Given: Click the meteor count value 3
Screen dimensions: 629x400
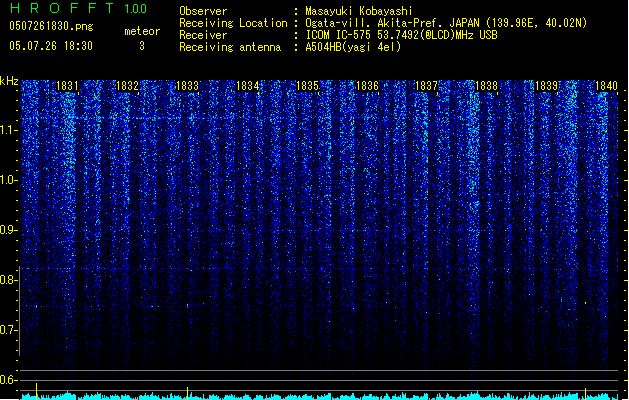Looking at the screenshot, I should pyautogui.click(x=142, y=46).
